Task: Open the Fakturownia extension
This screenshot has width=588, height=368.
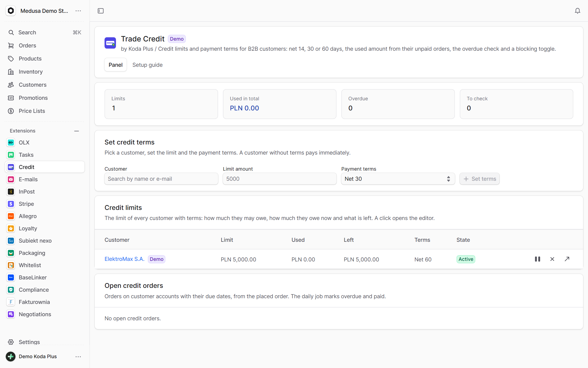Action: tap(45, 302)
